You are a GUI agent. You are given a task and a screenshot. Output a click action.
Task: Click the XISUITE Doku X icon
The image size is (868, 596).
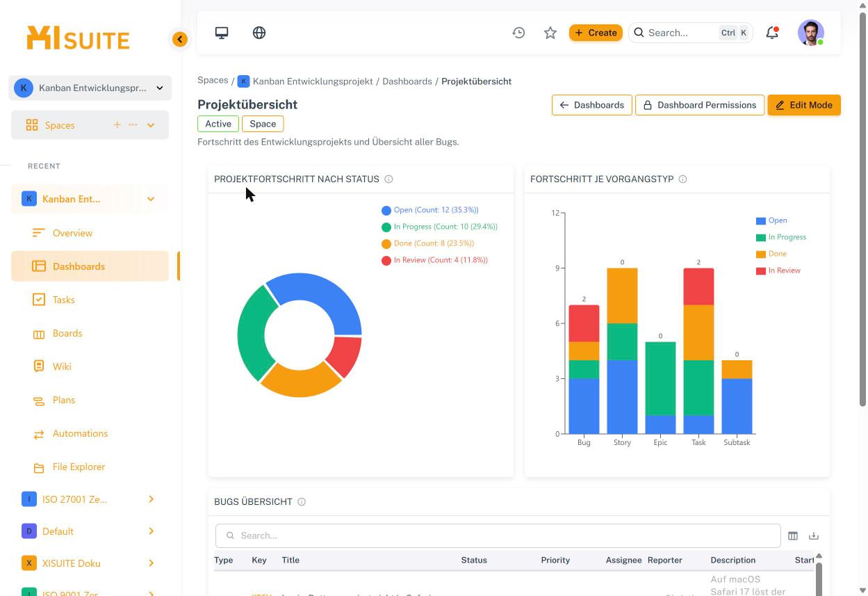(29, 563)
